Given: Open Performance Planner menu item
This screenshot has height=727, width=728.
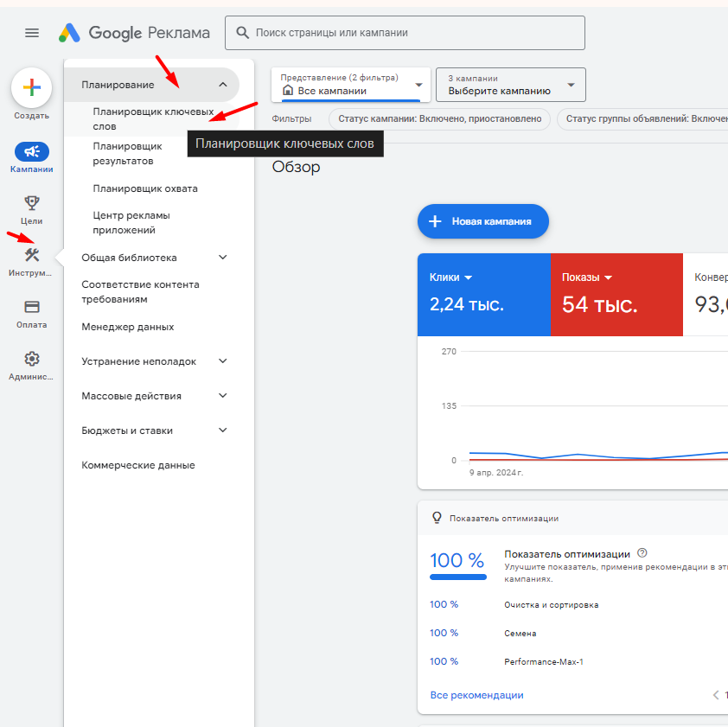Looking at the screenshot, I should pos(127,154).
